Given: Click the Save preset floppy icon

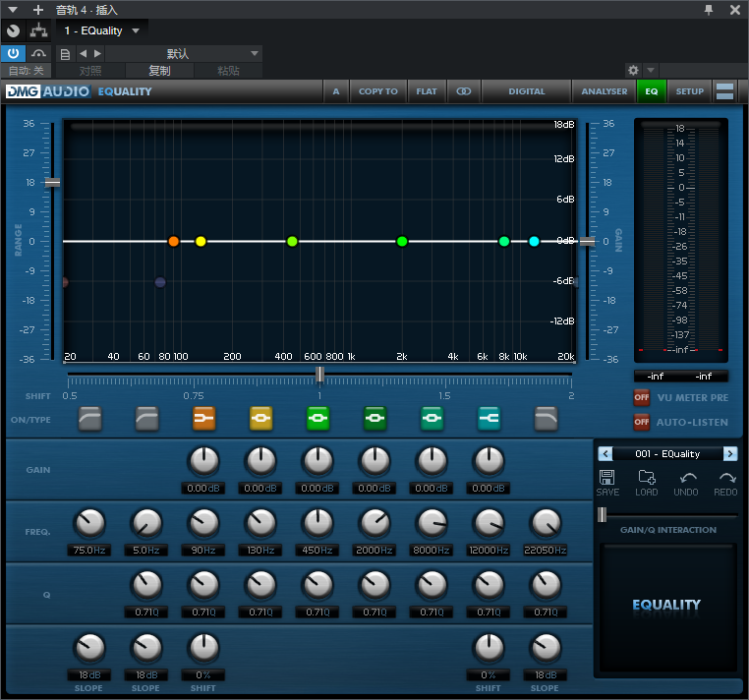Looking at the screenshot, I should pos(607,477).
